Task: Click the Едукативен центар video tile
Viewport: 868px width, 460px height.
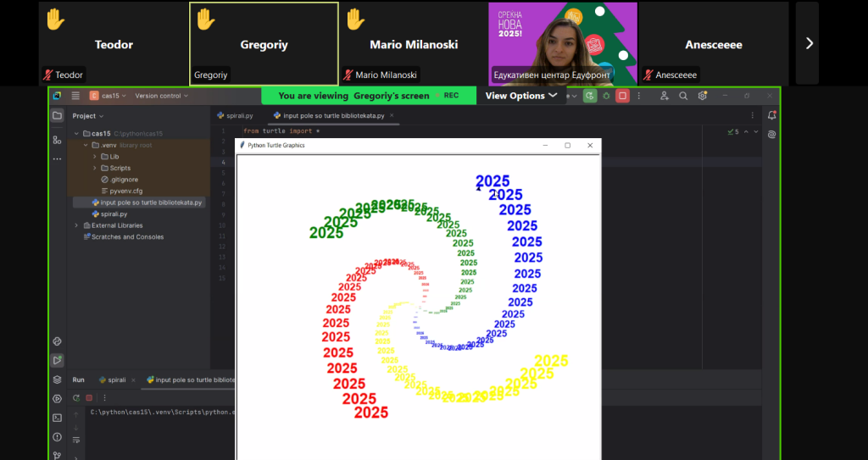Action: pyautogui.click(x=563, y=44)
